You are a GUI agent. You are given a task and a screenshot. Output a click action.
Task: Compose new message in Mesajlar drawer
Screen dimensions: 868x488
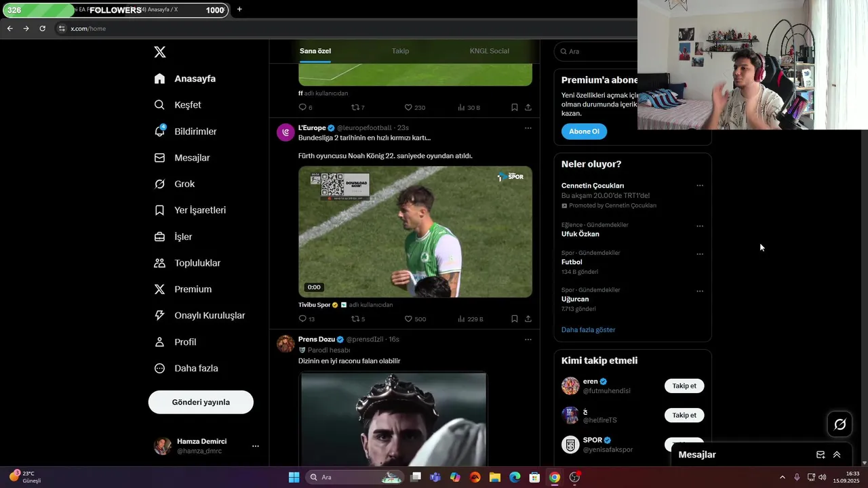(x=821, y=455)
